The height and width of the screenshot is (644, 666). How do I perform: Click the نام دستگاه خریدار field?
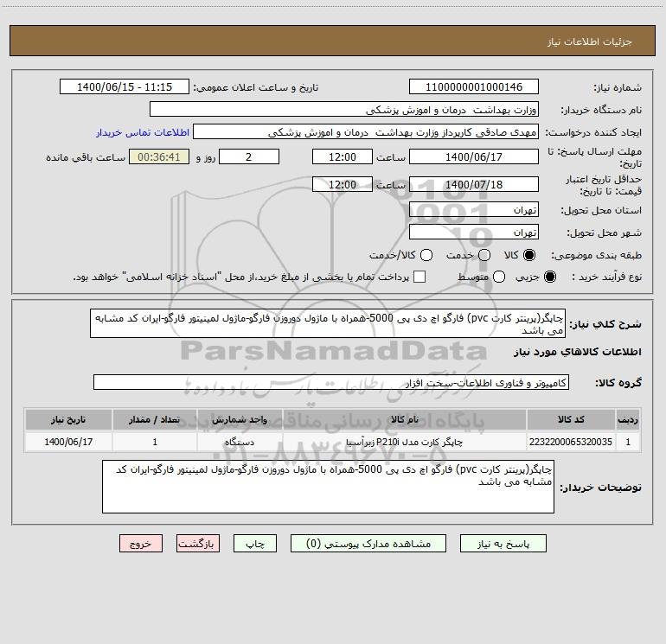click(x=343, y=110)
